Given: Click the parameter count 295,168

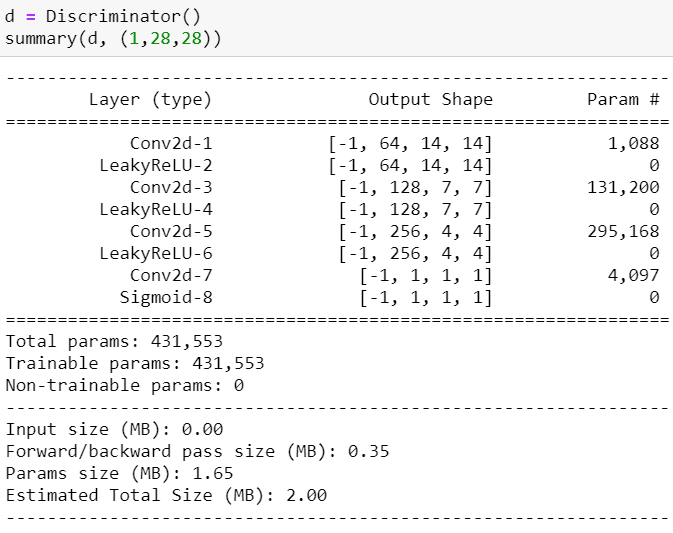Looking at the screenshot, I should (623, 232).
